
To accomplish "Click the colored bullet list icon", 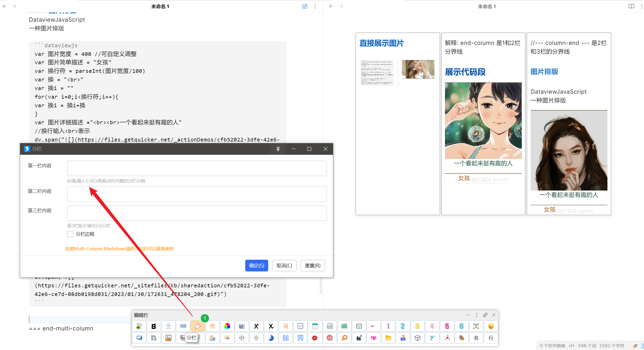I will click(x=227, y=338).
